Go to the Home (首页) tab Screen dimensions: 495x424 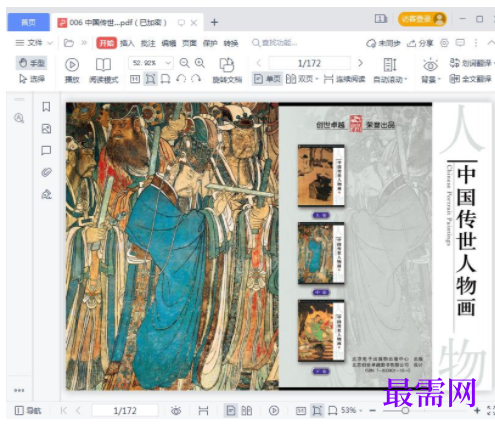coord(28,22)
